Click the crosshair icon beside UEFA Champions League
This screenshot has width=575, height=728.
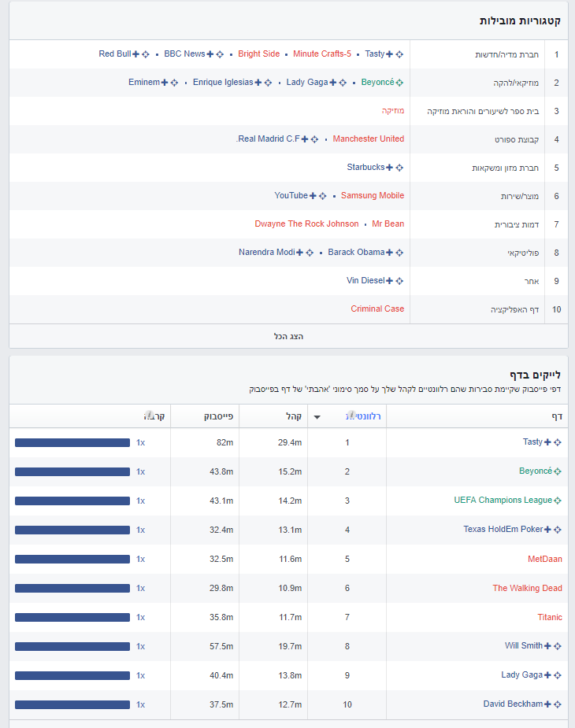coord(558,501)
